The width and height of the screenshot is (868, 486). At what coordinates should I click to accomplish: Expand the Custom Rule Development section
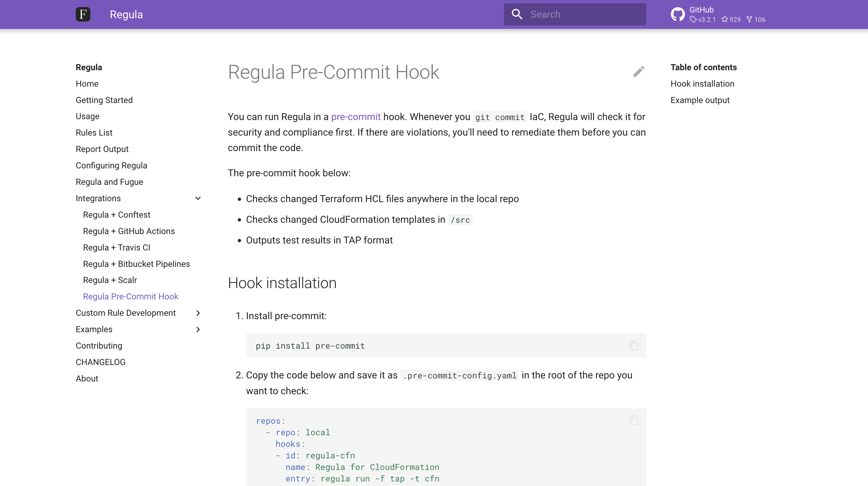198,313
